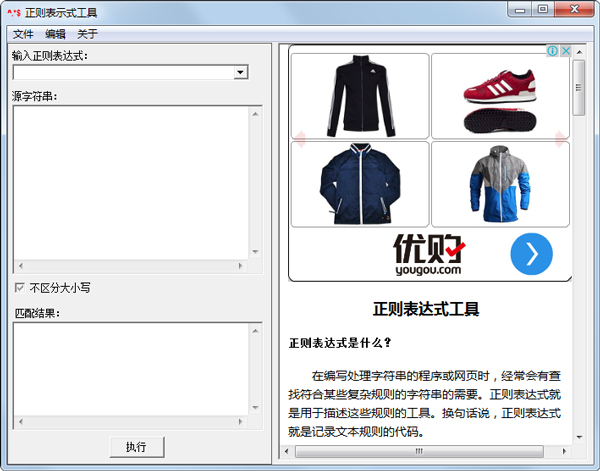Click the 匹配结果 scroll right arrow

pyautogui.click(x=240, y=422)
